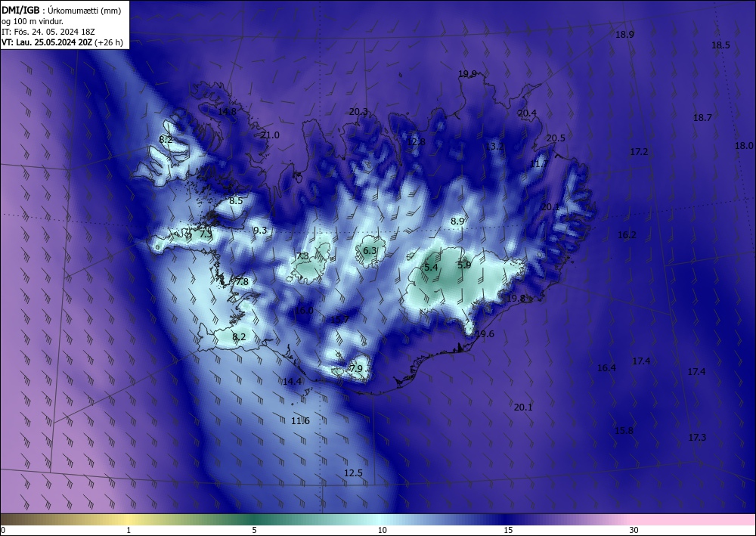Select the "VT: Lau. 25.05.2024 20Z (+26 h)" line
The image size is (756, 536).
pos(62,42)
